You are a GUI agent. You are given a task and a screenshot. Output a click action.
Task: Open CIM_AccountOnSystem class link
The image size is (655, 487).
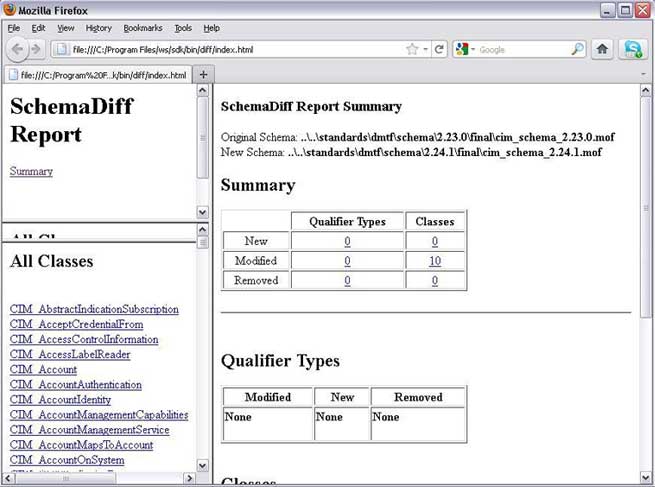(x=67, y=459)
